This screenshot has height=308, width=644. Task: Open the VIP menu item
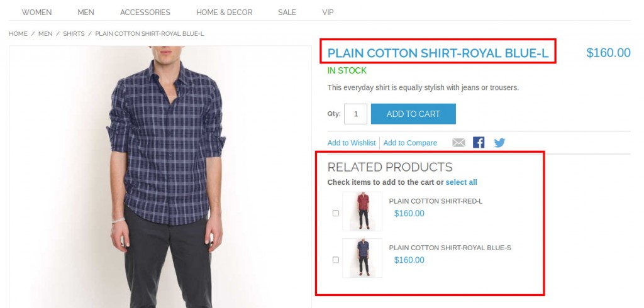click(328, 12)
